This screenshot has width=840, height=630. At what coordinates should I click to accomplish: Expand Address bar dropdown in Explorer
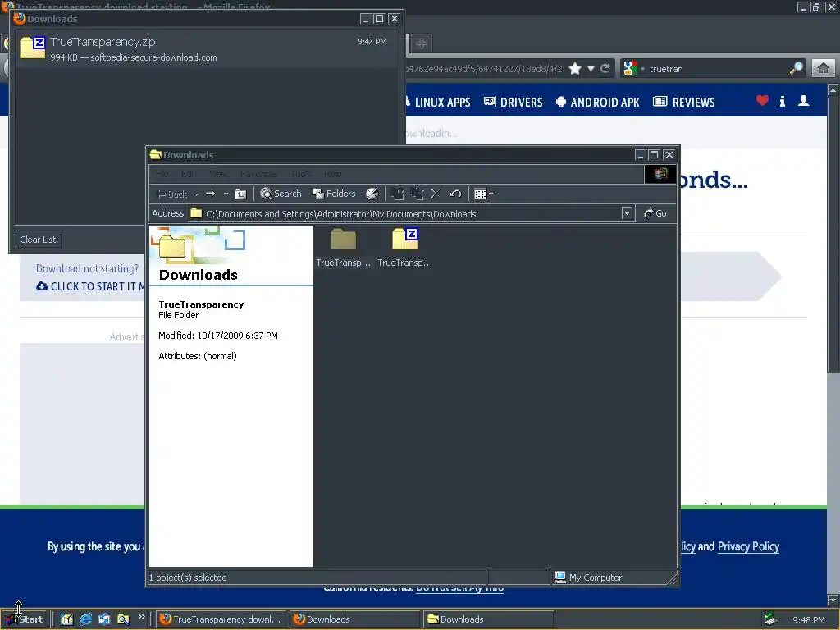point(628,213)
